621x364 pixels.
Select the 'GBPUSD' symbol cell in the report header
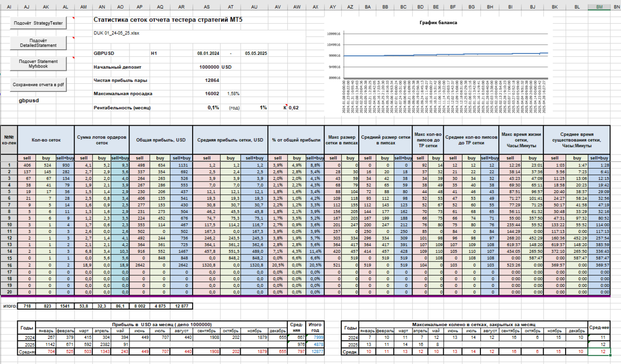(104, 53)
